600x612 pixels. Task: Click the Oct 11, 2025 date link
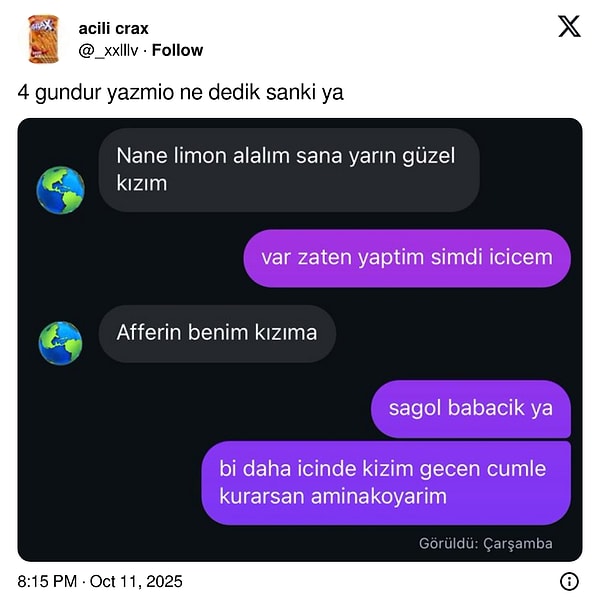pos(136,581)
